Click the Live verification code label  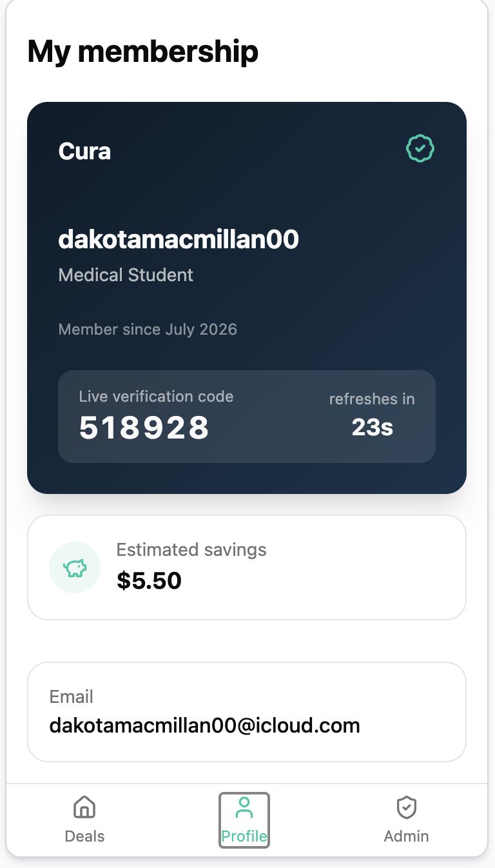[156, 397]
